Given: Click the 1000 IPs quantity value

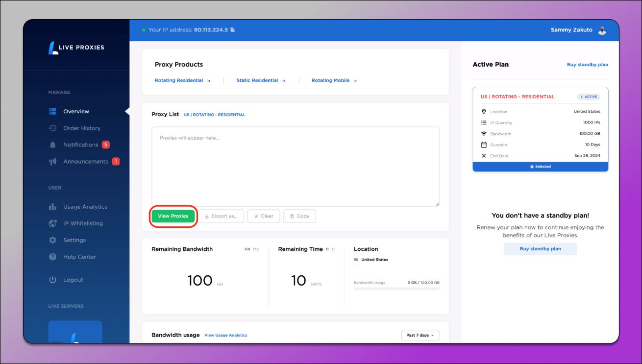Looking at the screenshot, I should click(592, 122).
